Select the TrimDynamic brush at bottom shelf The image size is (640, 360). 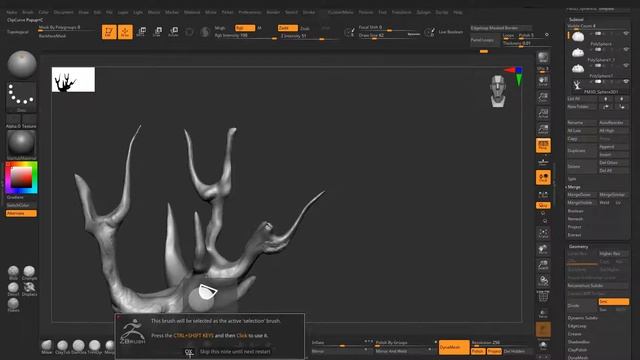[x=94, y=347]
